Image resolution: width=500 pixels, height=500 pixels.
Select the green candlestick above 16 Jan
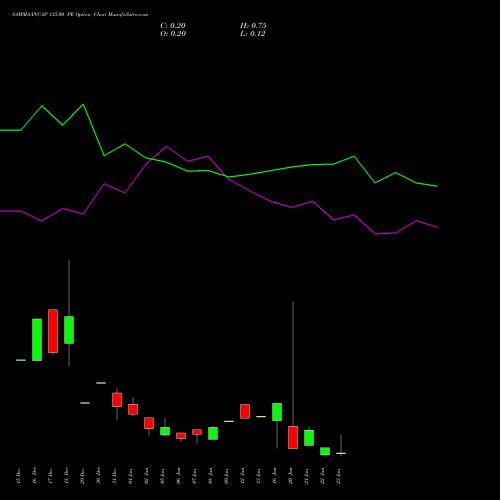(x=277, y=412)
